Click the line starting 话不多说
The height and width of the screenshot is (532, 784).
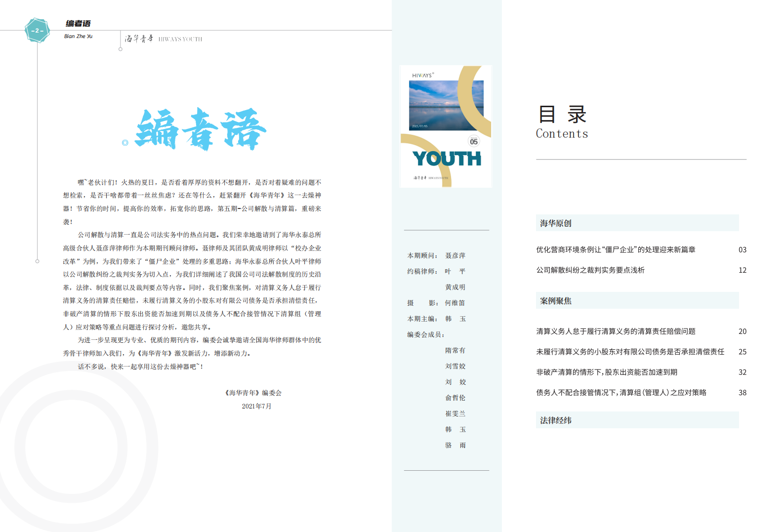coord(141,367)
